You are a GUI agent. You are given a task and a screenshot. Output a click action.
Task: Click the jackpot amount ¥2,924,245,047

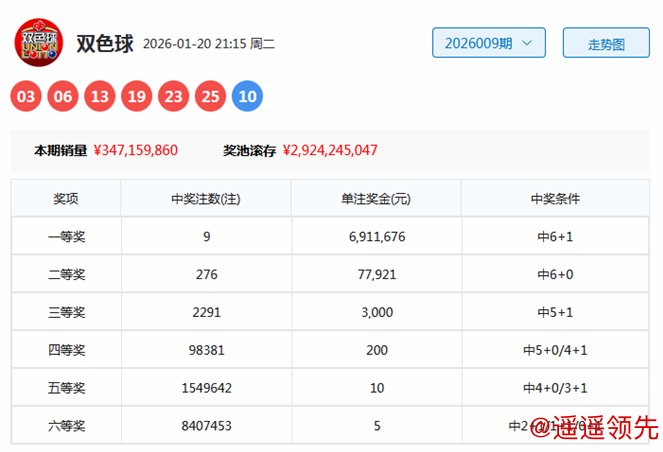(x=330, y=151)
